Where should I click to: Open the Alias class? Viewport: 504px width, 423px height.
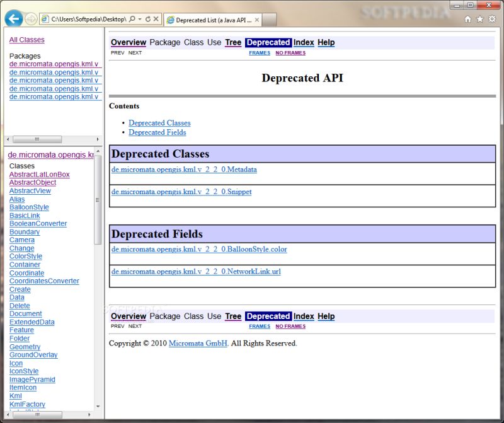[x=17, y=199]
